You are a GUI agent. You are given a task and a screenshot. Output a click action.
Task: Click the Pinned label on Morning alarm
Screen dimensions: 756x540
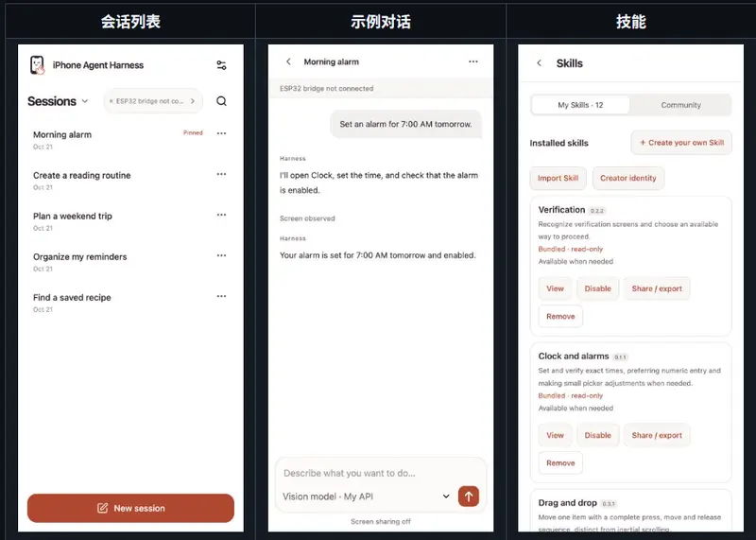coord(193,132)
